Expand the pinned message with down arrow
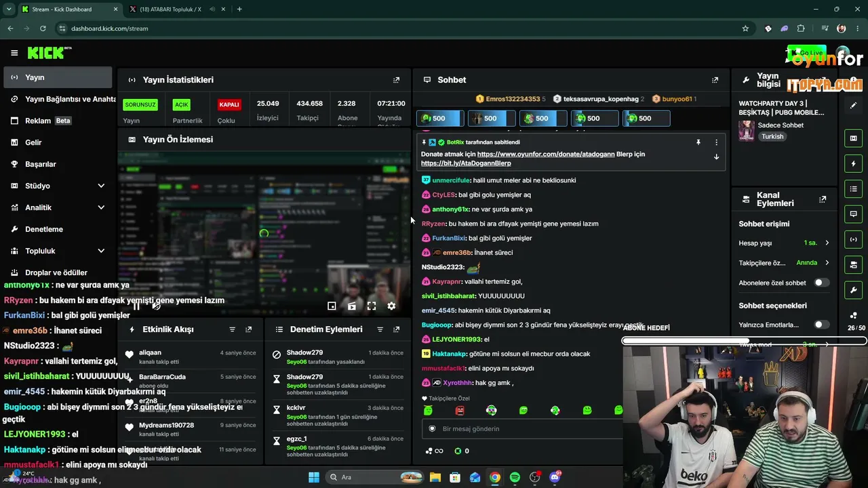The image size is (868, 488). tap(716, 157)
